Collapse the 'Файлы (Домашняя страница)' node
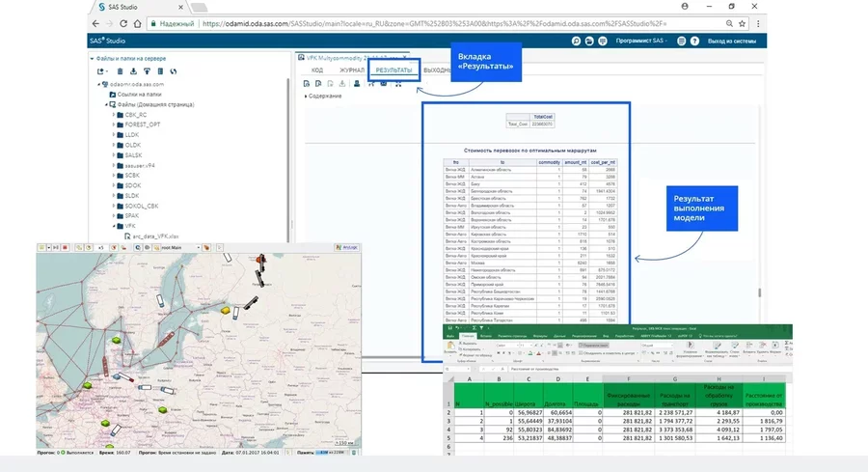The width and height of the screenshot is (868, 472). click(x=106, y=104)
